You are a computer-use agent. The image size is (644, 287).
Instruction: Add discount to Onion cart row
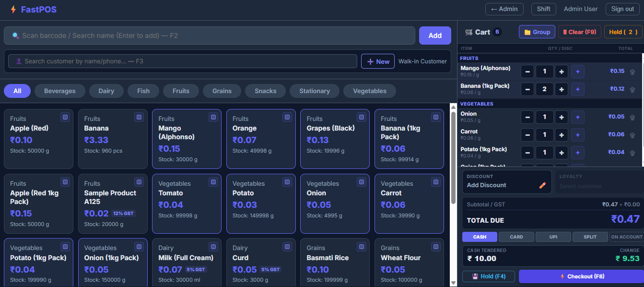[577, 117]
